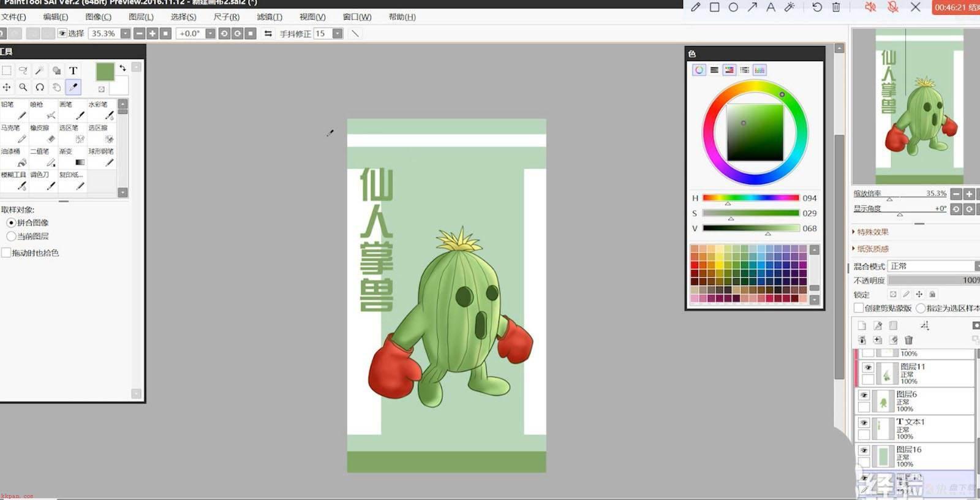Swap foreground and background colors
980x500 pixels.
click(x=123, y=68)
